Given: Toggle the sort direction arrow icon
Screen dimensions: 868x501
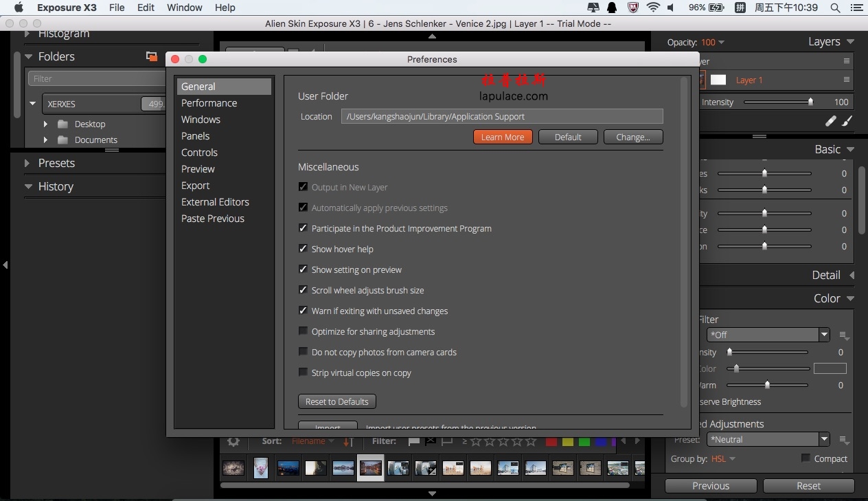Looking at the screenshot, I should click(x=348, y=441).
